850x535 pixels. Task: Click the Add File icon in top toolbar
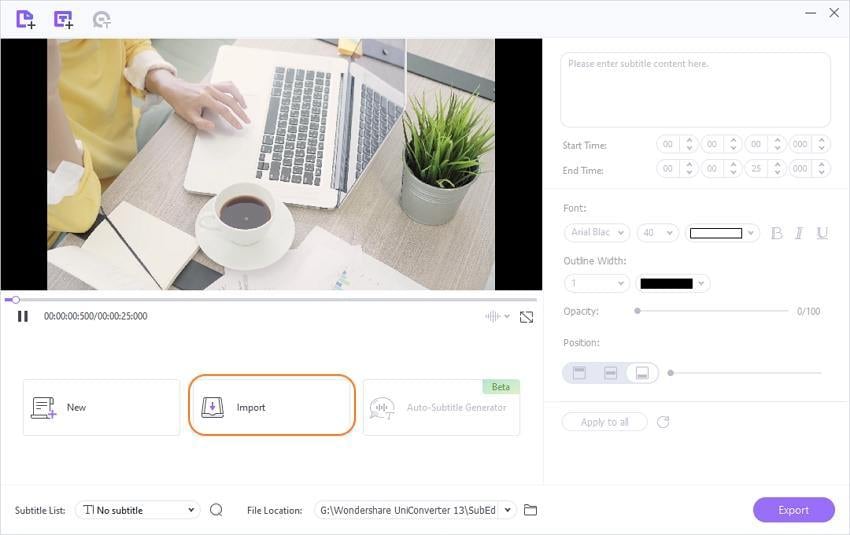tap(25, 20)
